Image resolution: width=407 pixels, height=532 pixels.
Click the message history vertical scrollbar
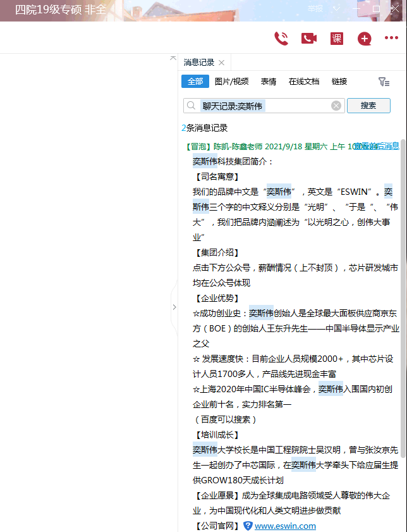pyautogui.click(x=403, y=299)
